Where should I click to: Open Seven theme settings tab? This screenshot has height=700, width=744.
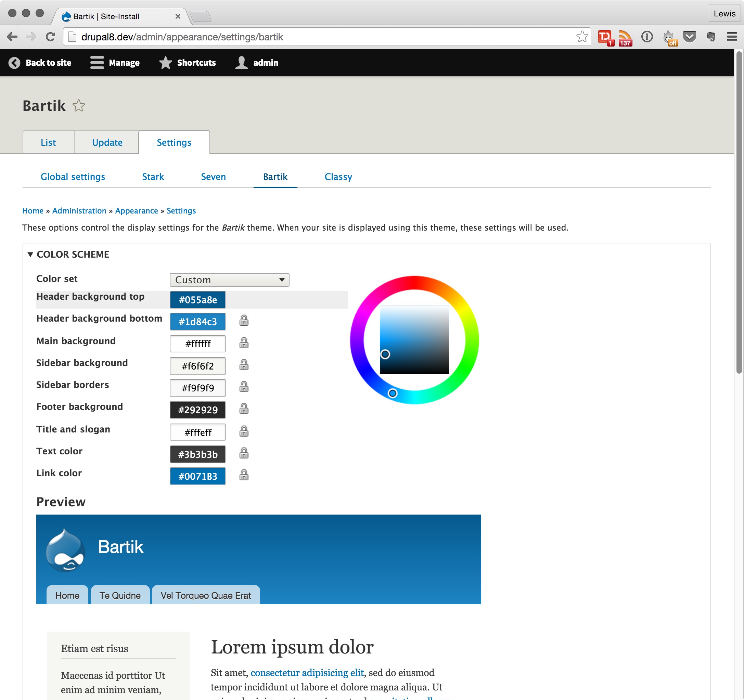tap(213, 177)
